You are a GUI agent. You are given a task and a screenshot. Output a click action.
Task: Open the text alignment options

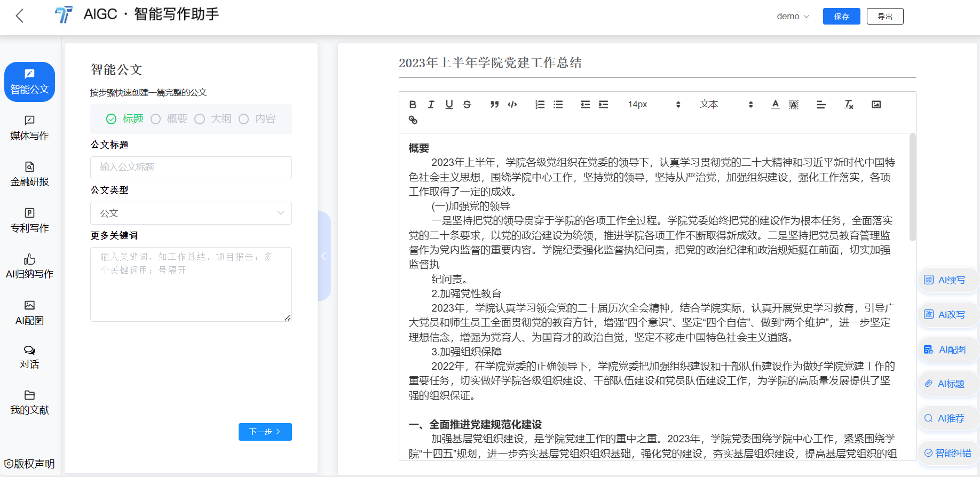821,105
